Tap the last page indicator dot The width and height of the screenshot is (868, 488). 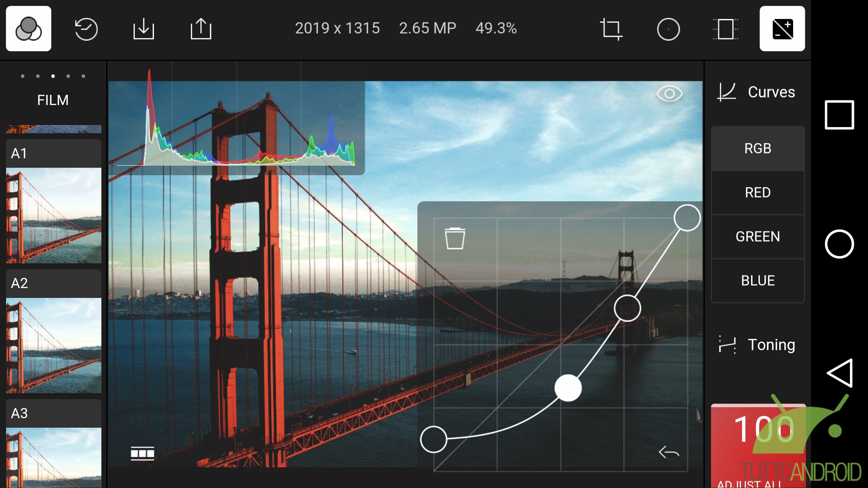pos(83,76)
